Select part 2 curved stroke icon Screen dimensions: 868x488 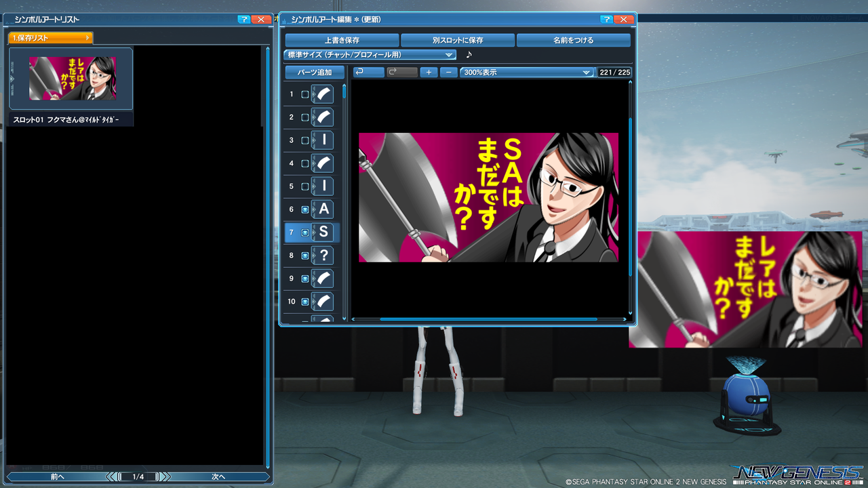click(323, 117)
